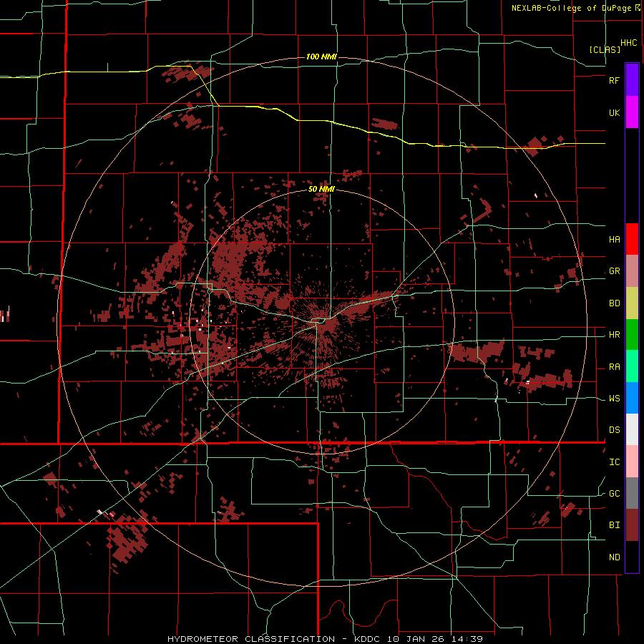Click the "WS" wet snow legend label
Viewport: 644px width, 644px height.
tap(614, 399)
